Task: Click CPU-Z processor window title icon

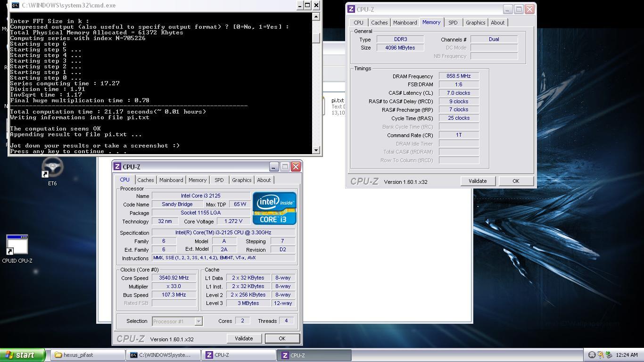Action: (x=117, y=166)
